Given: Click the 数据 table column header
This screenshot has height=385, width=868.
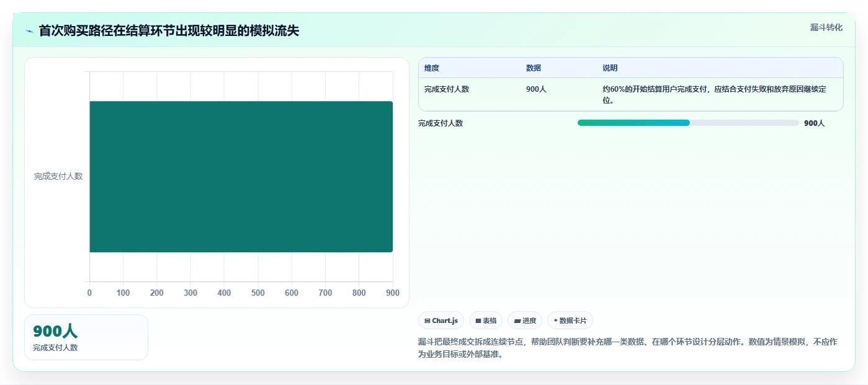Looking at the screenshot, I should click(534, 68).
